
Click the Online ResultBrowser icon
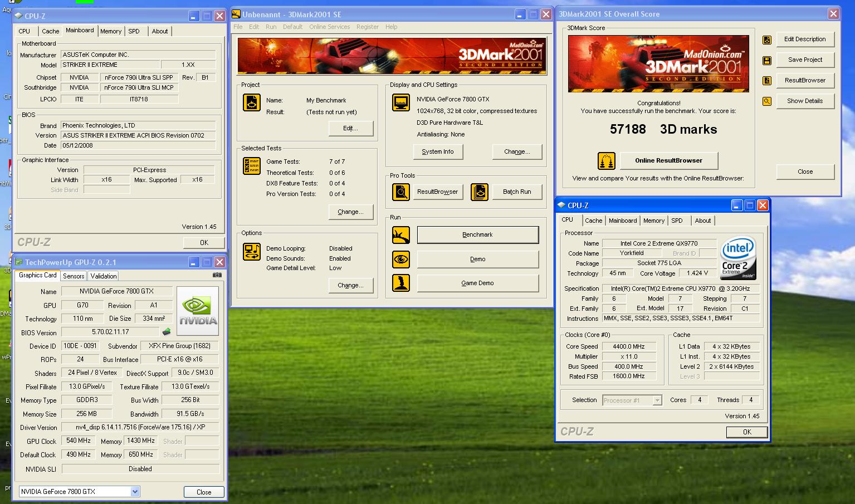607,161
